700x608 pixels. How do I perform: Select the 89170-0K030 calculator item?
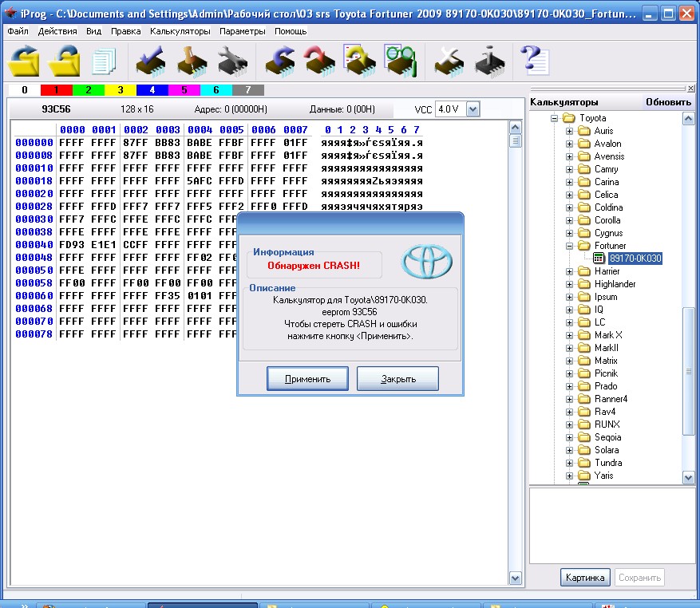[635, 259]
